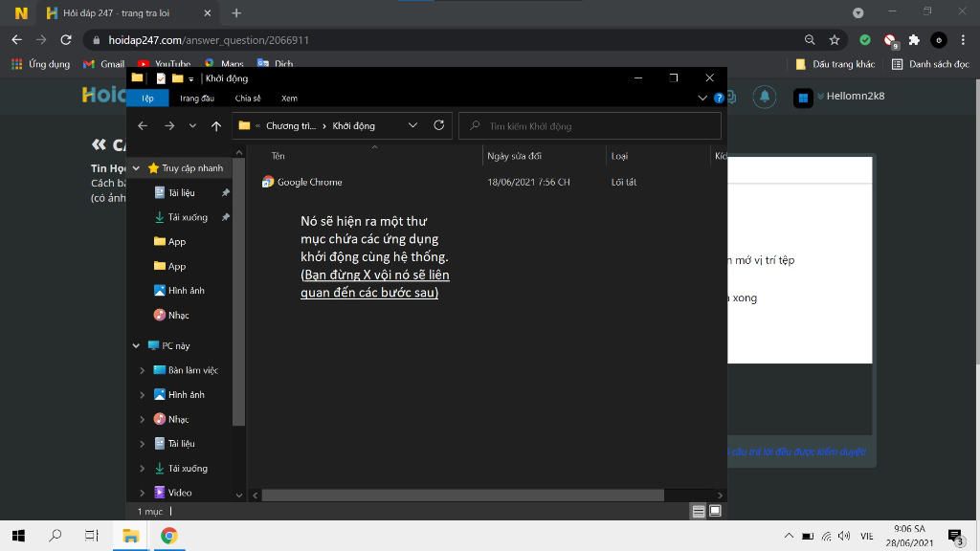Expand Bàn làm việc under PC này

(x=142, y=370)
